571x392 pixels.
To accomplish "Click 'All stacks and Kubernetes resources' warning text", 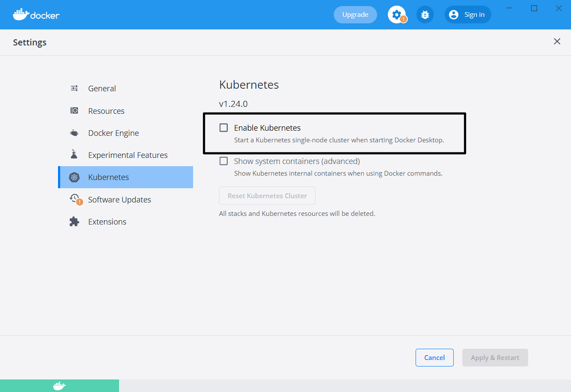I will click(297, 214).
